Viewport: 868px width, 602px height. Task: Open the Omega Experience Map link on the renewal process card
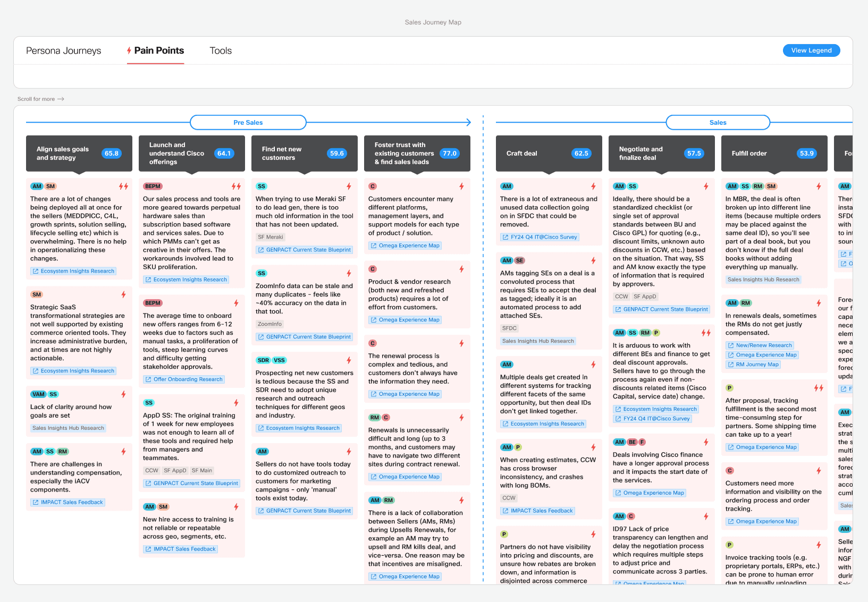[405, 394]
